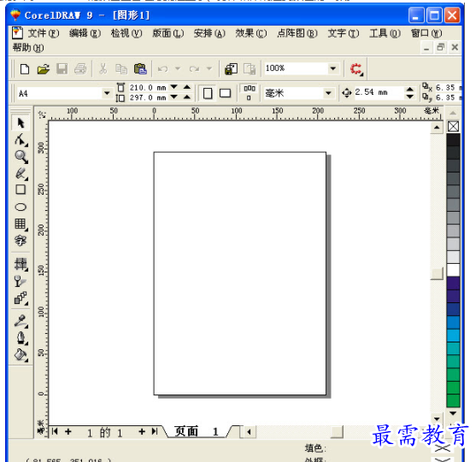476x462 pixels.
Task: Toggle the multi-page default layout button
Action: tap(250, 93)
